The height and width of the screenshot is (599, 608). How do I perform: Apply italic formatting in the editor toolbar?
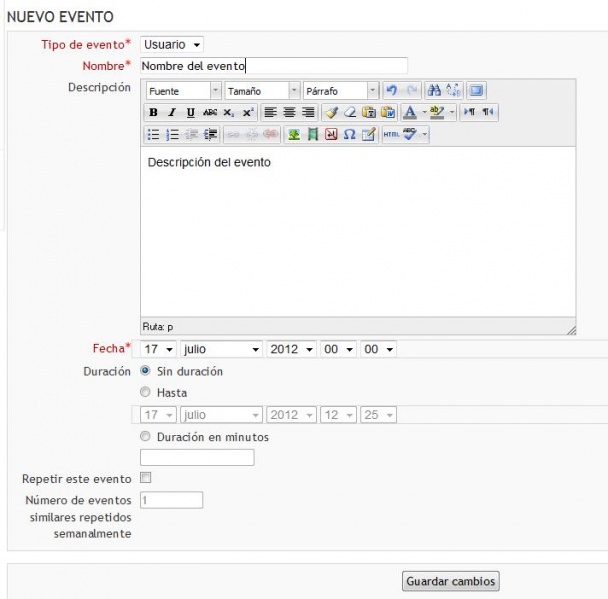(x=171, y=113)
